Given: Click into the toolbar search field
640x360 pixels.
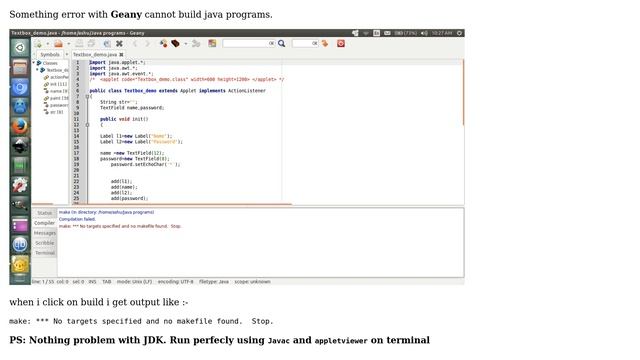Looking at the screenshot, I should (x=249, y=43).
